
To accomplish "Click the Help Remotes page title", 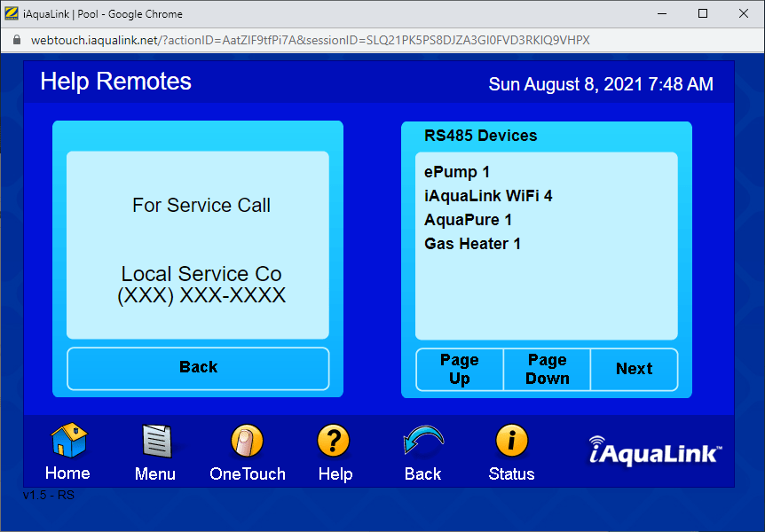I will tap(115, 82).
